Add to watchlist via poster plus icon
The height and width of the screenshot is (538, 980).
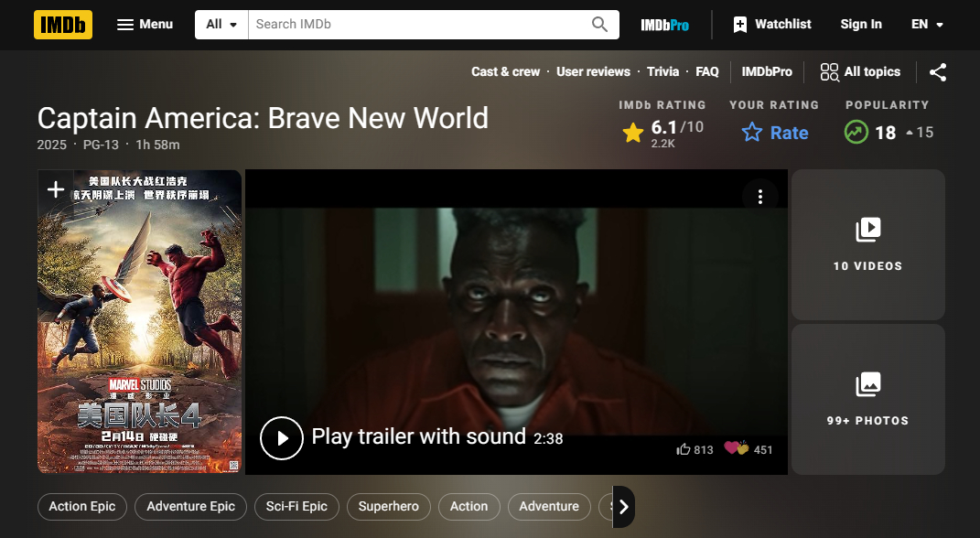(56, 189)
